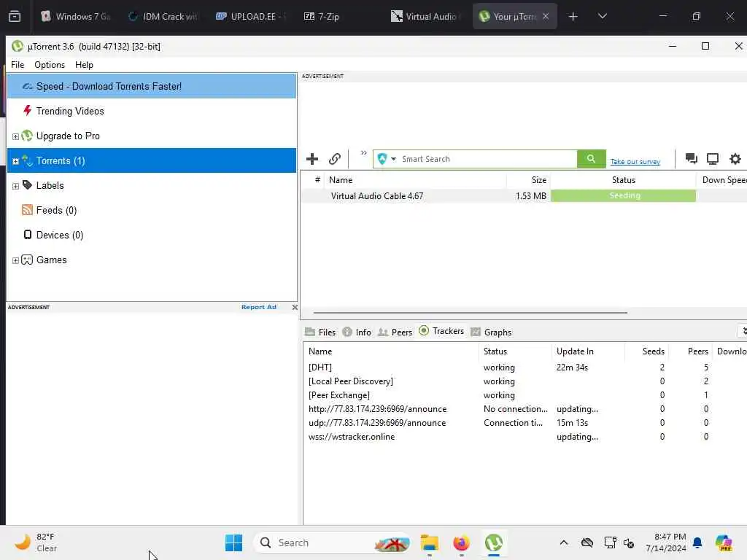Open preferences gear icon
747x560 pixels.
point(735,158)
